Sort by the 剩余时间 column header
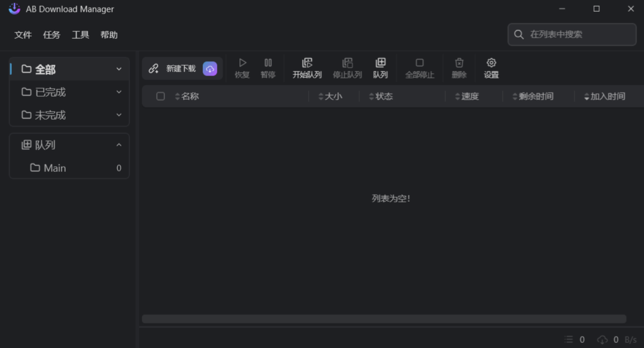 [x=533, y=96]
